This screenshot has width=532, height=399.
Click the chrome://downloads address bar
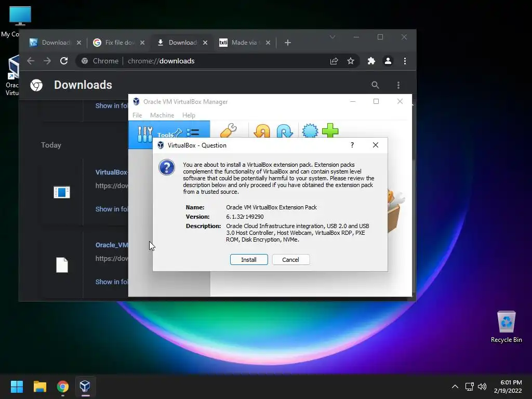[x=217, y=61]
